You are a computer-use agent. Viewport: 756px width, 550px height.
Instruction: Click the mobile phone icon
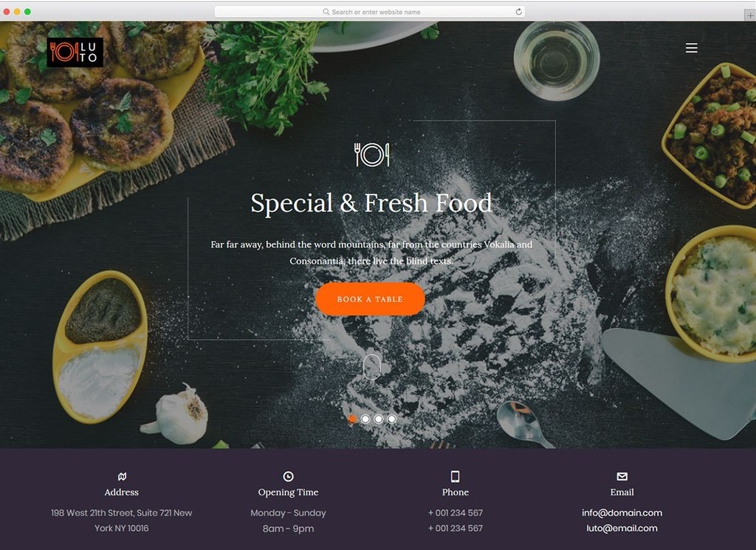[x=455, y=477]
